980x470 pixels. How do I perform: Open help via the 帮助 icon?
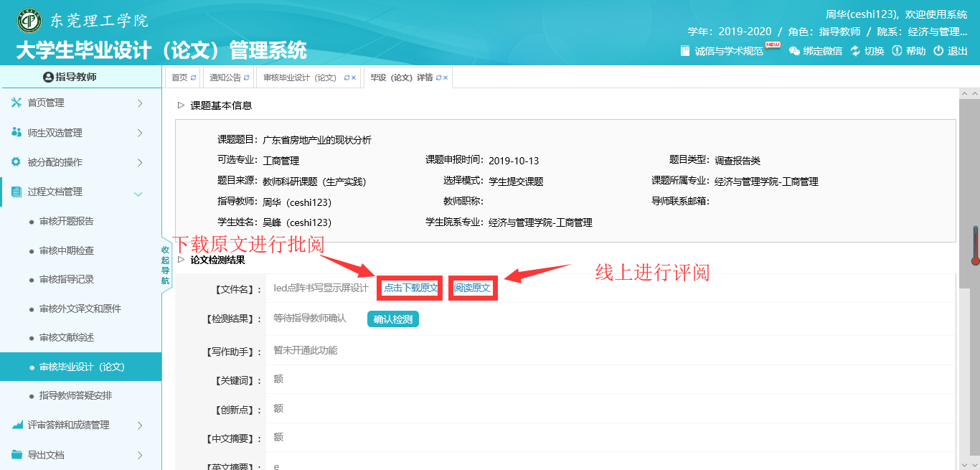pos(897,51)
